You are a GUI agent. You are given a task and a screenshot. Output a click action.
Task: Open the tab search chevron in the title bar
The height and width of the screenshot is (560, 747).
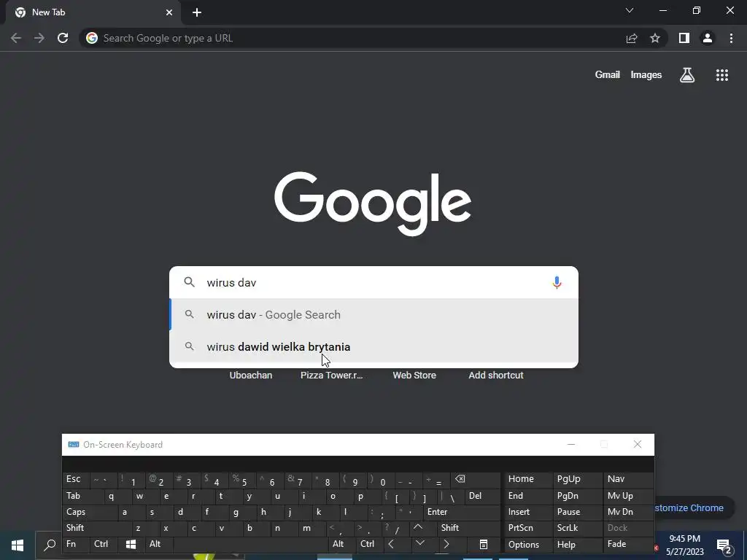click(x=630, y=10)
